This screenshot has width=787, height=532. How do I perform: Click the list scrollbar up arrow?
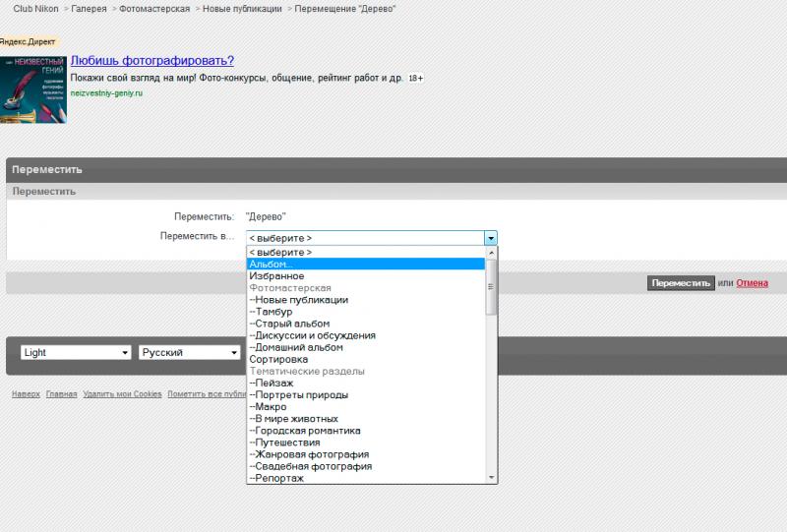coord(491,252)
